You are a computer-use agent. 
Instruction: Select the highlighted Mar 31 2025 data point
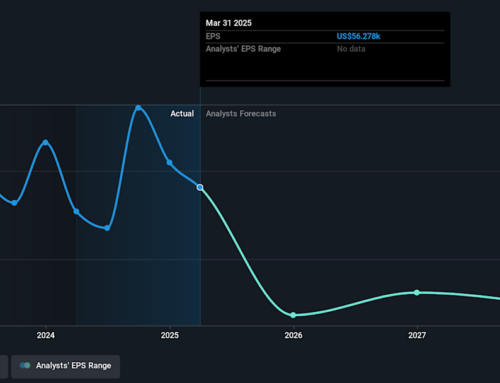(200, 187)
